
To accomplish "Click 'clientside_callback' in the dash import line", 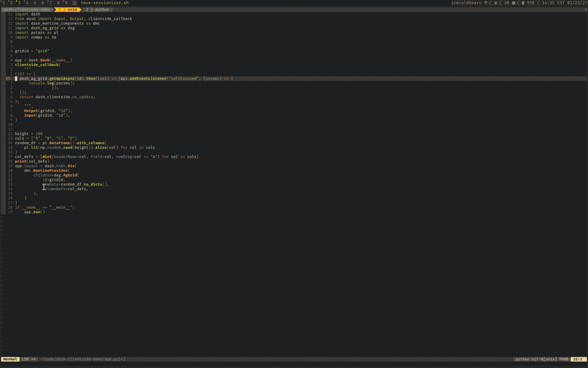I will coord(110,19).
